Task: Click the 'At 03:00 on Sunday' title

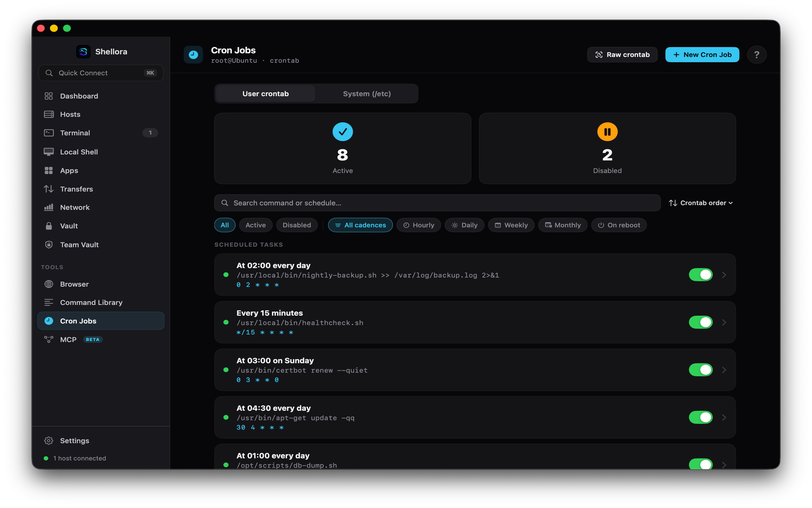Action: (275, 360)
